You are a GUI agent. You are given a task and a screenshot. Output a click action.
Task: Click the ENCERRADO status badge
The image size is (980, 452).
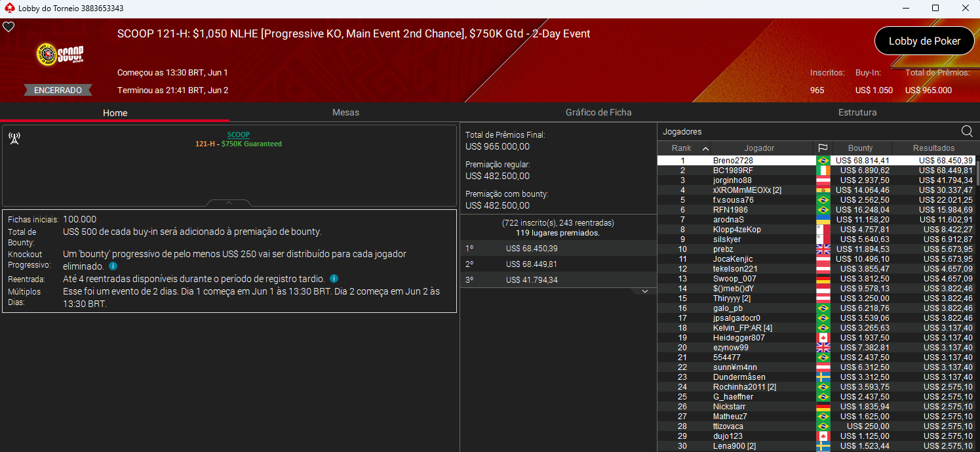click(x=58, y=90)
